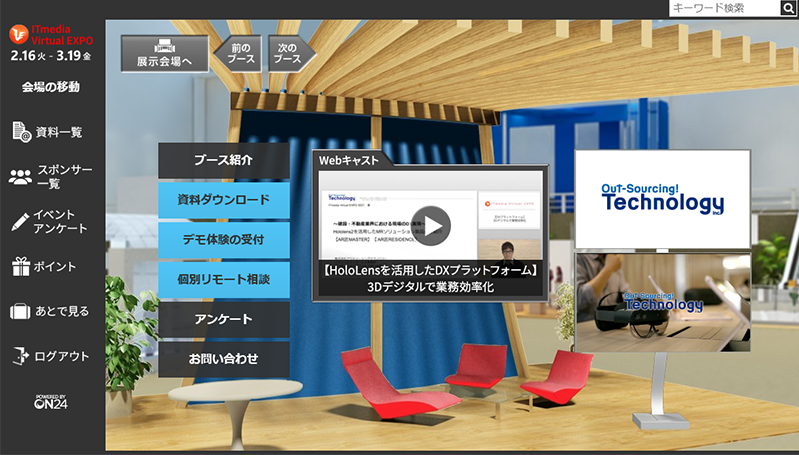The height and width of the screenshot is (455, 799).
Task: Open お問い合わせ contact menu item
Action: (223, 358)
